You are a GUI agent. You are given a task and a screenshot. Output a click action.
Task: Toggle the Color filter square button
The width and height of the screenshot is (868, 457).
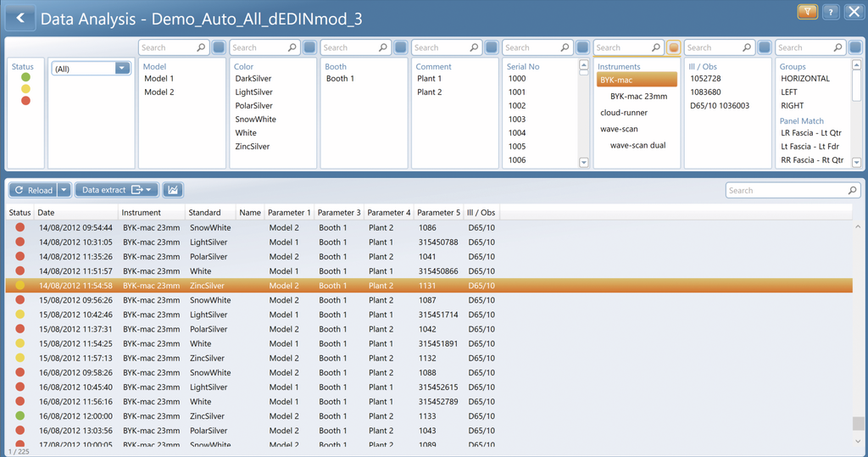pyautogui.click(x=310, y=47)
